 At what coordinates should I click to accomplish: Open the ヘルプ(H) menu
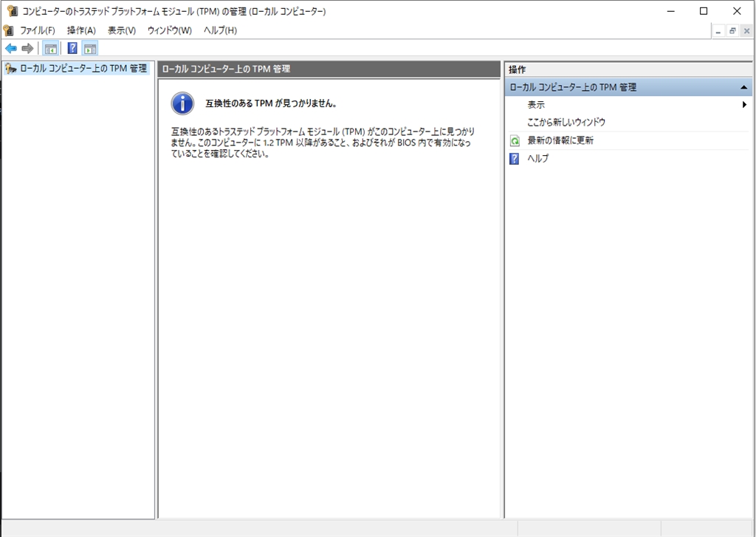[x=220, y=30]
